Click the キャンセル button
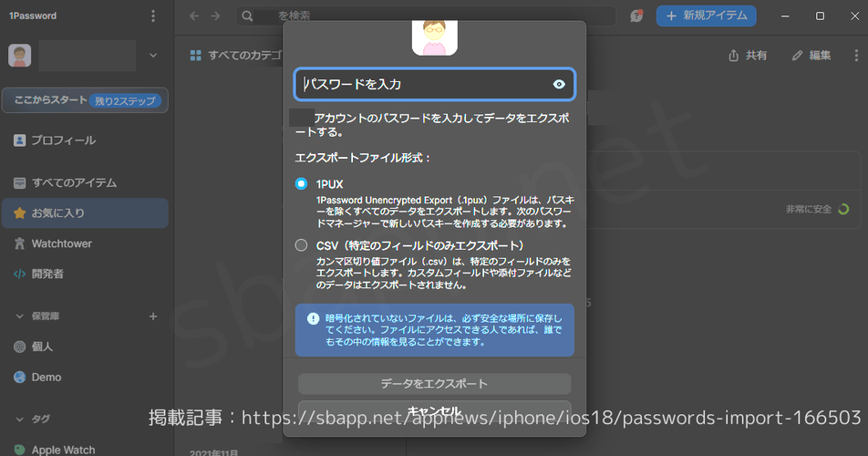The width and height of the screenshot is (868, 456). [435, 411]
